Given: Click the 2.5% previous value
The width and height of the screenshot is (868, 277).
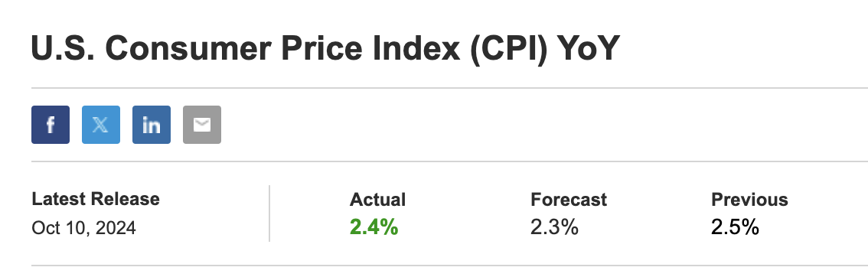Looking at the screenshot, I should [735, 227].
